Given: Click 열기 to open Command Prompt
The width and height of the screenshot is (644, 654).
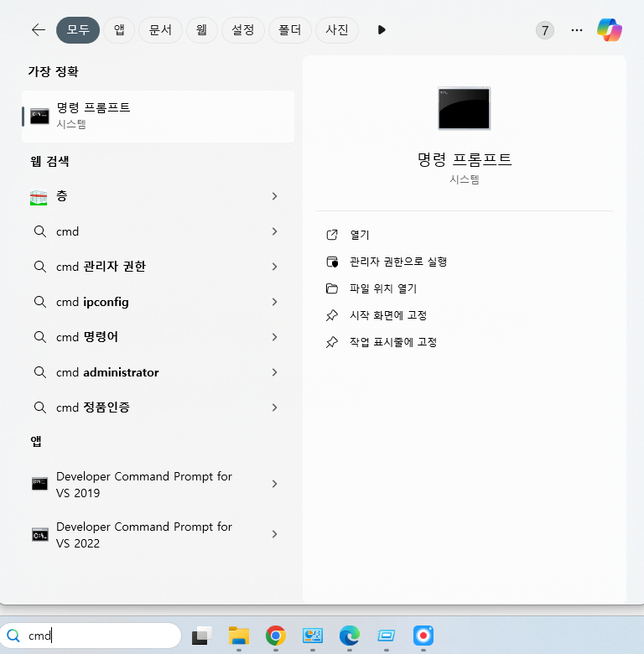Looking at the screenshot, I should (x=360, y=235).
